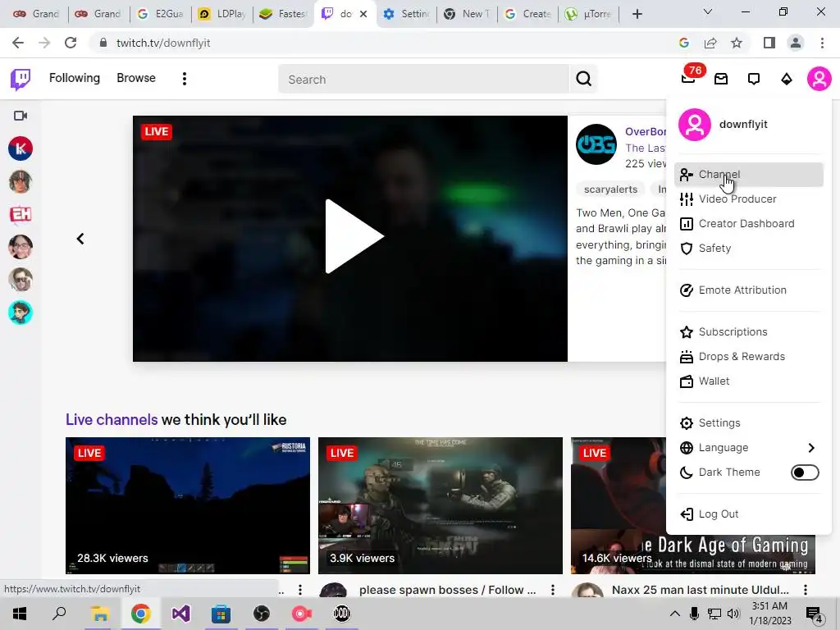Log Out of Twitch

point(748,514)
